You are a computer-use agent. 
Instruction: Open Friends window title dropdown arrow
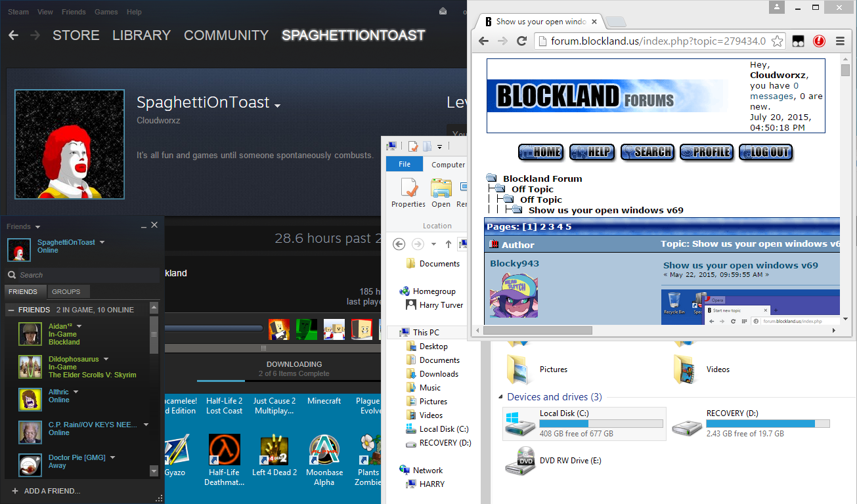[x=37, y=227]
